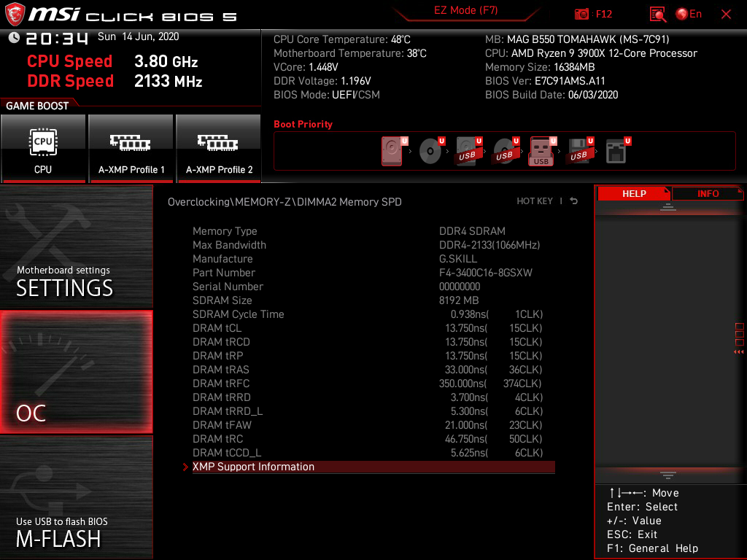Click the system time 20:34
The width and height of the screenshot is (747, 560).
(57, 39)
